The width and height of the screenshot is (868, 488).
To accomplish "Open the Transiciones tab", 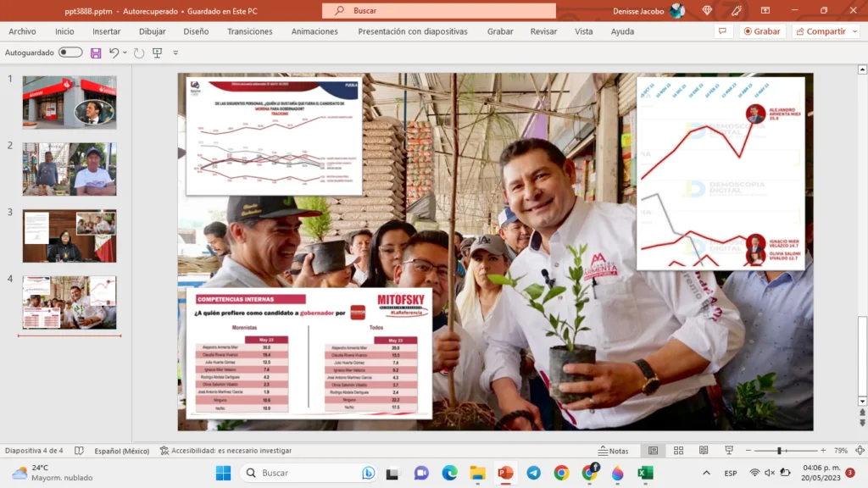I will (x=250, y=31).
